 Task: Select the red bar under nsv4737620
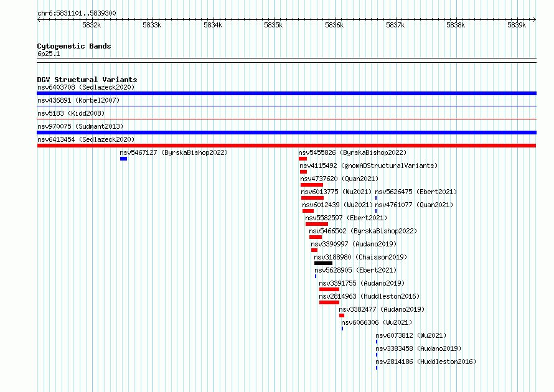pos(312,185)
